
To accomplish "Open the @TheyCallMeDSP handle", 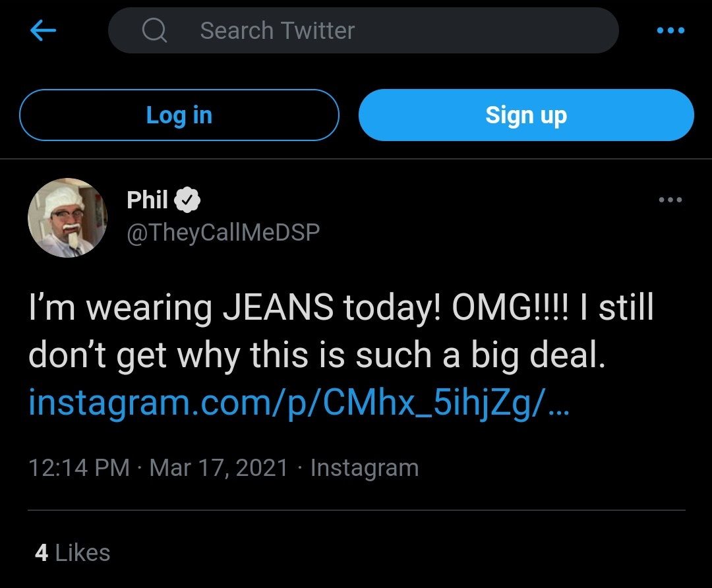I will pos(223,232).
